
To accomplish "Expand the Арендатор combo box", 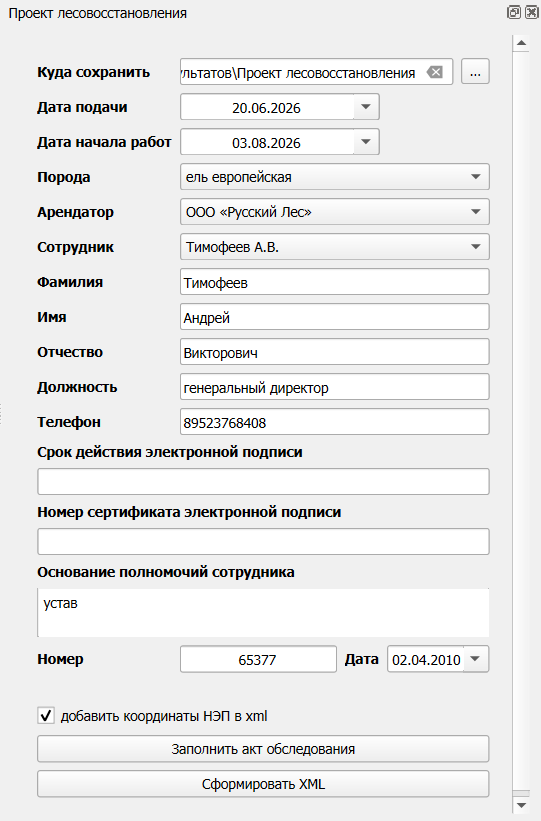I will 335,212.
